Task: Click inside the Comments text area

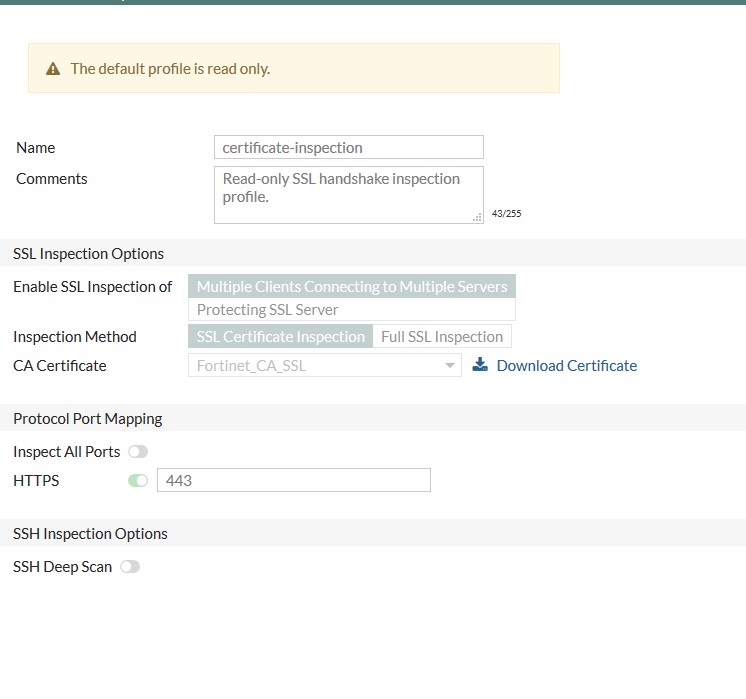Action: click(x=348, y=194)
